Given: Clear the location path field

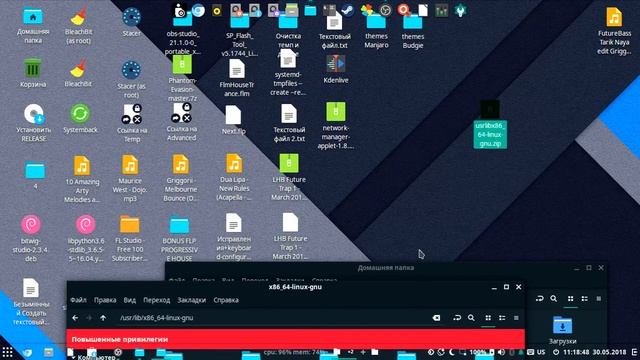Looking at the screenshot, I should 436,318.
